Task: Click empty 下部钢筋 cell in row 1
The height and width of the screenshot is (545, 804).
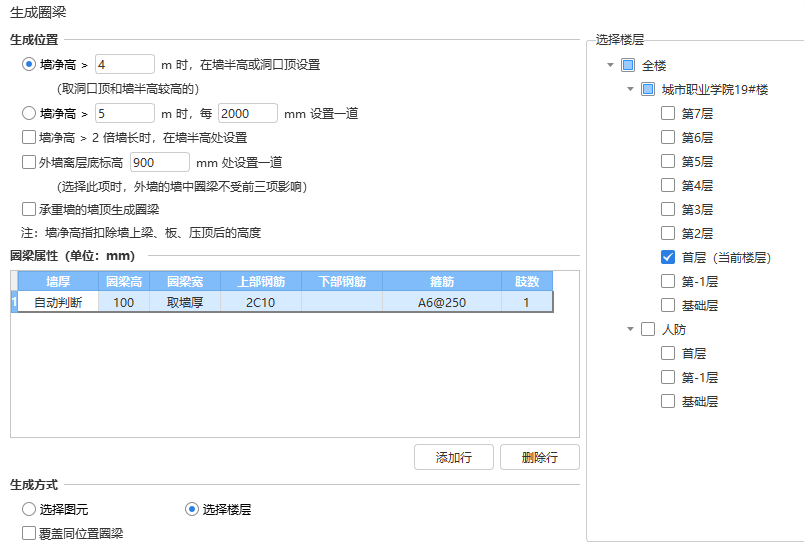Action: coord(342,302)
